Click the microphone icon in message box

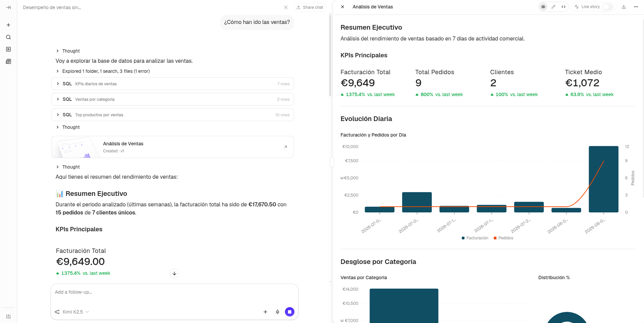click(278, 312)
